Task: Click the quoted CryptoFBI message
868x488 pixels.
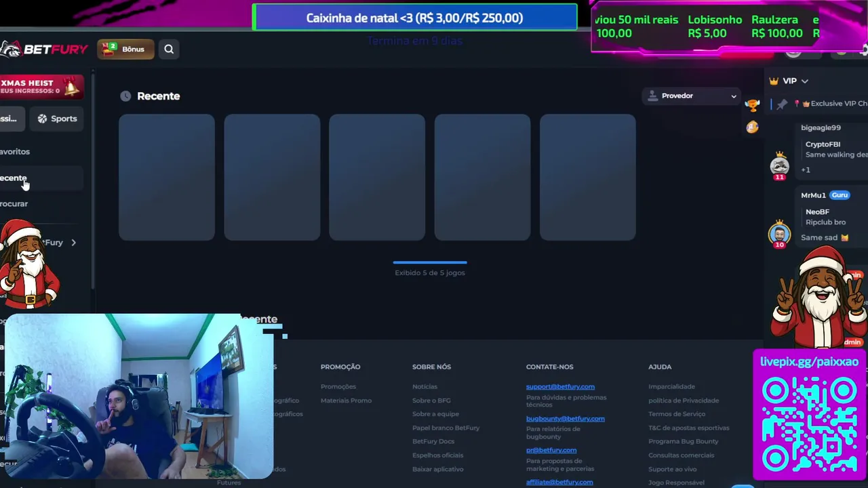Action: (x=835, y=149)
